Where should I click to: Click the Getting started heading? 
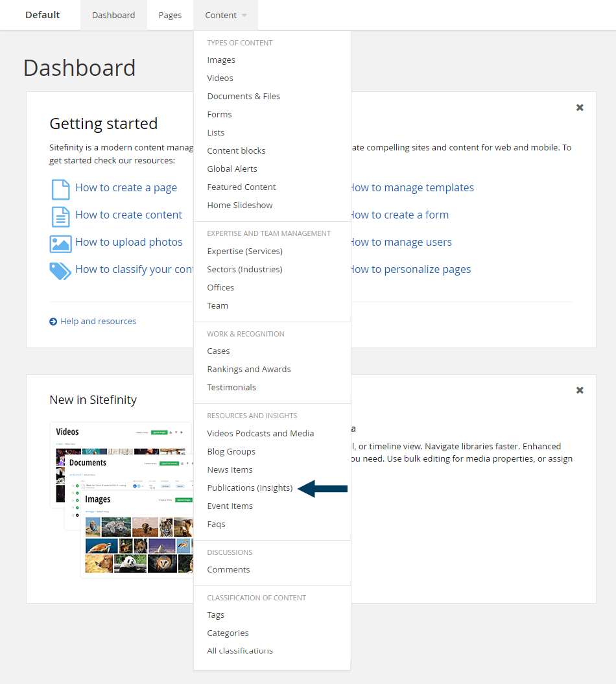(103, 124)
